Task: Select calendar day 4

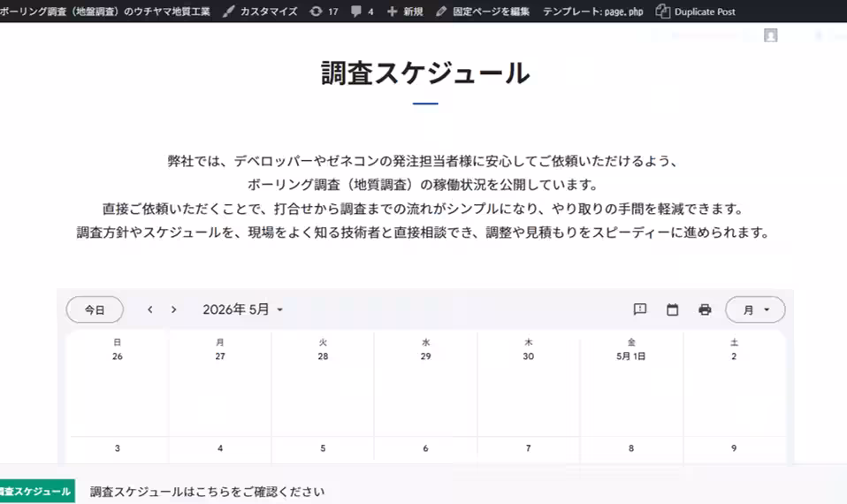Action: coord(220,448)
